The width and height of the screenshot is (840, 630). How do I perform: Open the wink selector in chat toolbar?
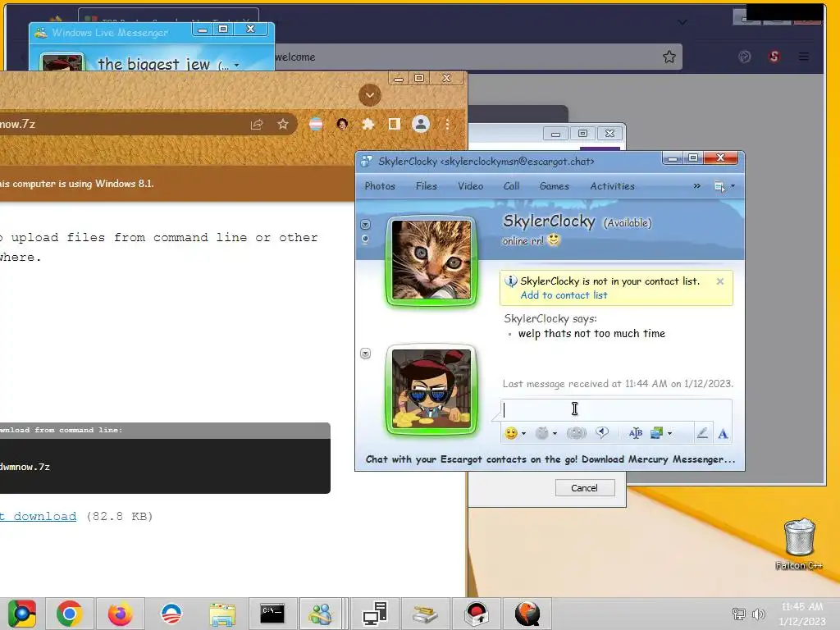coord(542,433)
